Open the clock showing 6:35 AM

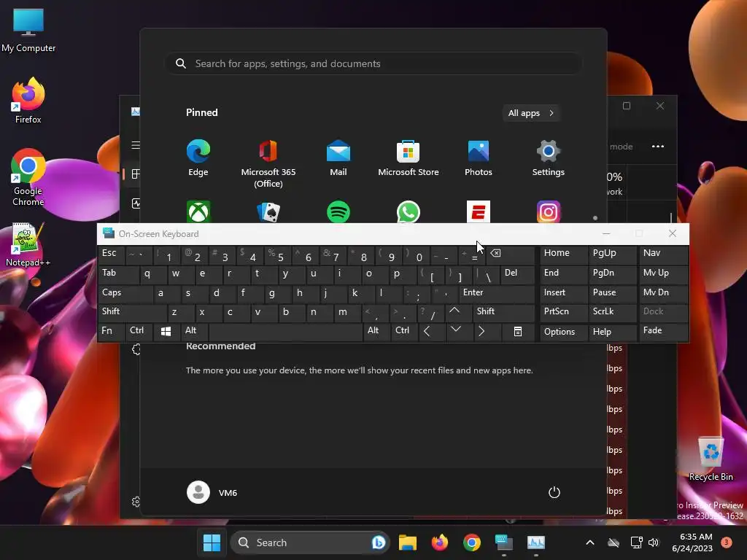pos(692,542)
